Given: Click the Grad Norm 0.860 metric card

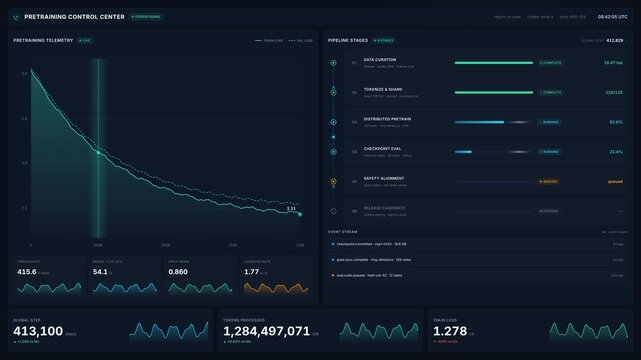Looking at the screenshot, I should pos(200,277).
